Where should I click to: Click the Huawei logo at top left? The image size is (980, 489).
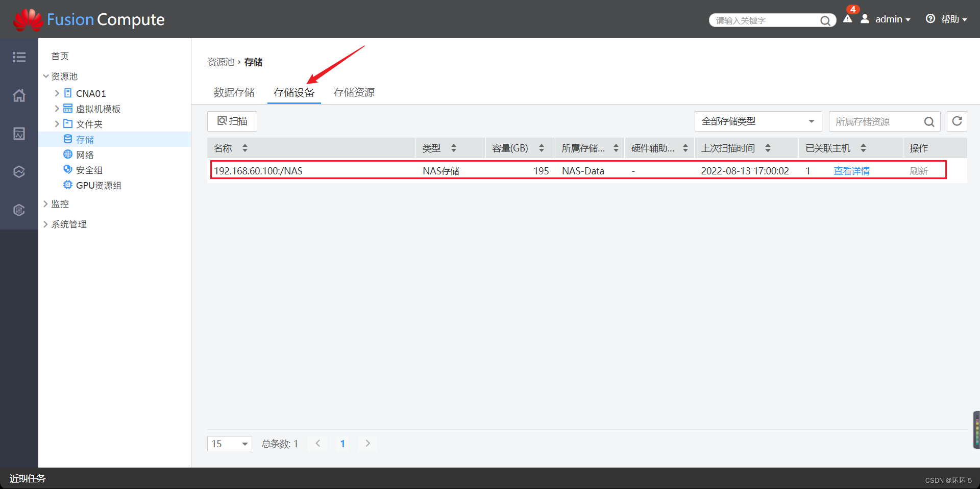pyautogui.click(x=28, y=19)
